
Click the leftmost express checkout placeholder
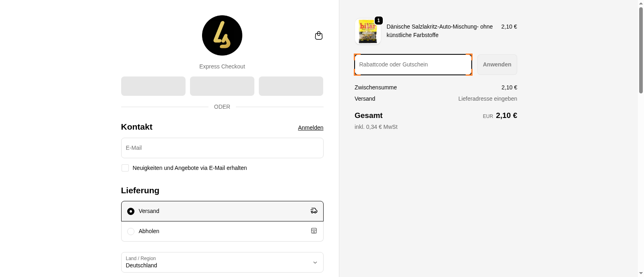153,86
